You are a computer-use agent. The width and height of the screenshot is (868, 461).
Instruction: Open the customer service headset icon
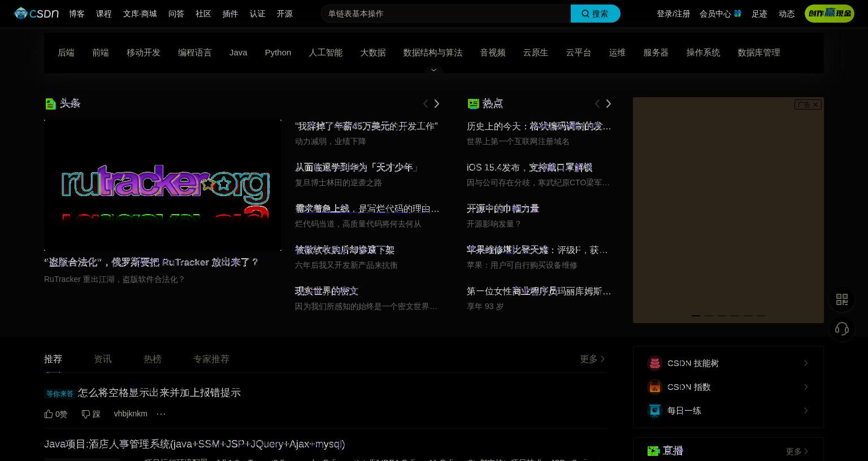[x=842, y=329]
